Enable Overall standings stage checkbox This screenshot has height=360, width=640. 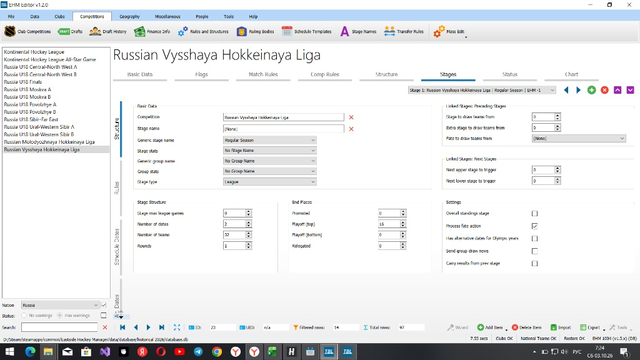pyautogui.click(x=535, y=213)
